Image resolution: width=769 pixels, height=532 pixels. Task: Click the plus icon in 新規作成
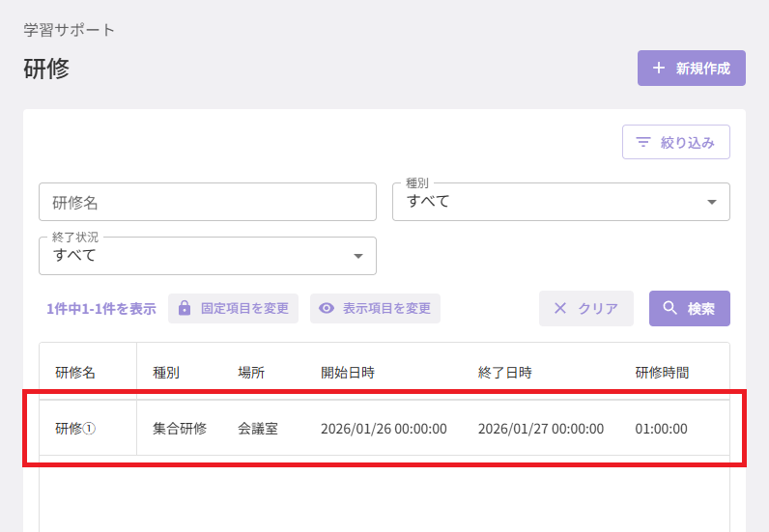coord(659,69)
